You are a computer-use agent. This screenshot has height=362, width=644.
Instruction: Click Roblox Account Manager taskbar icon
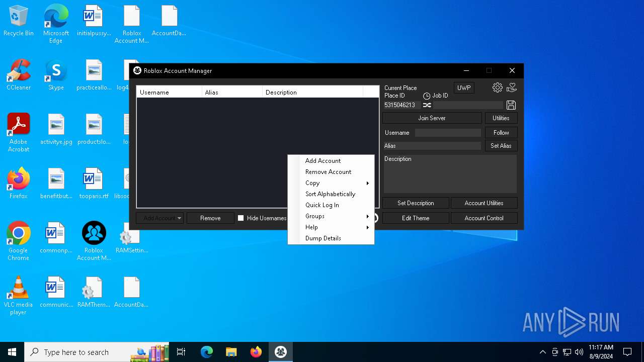281,352
